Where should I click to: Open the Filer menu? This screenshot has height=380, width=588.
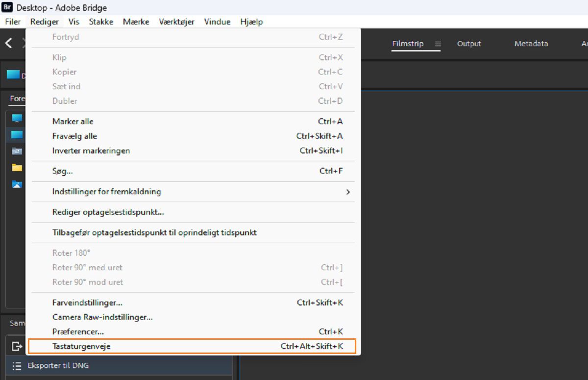point(13,22)
